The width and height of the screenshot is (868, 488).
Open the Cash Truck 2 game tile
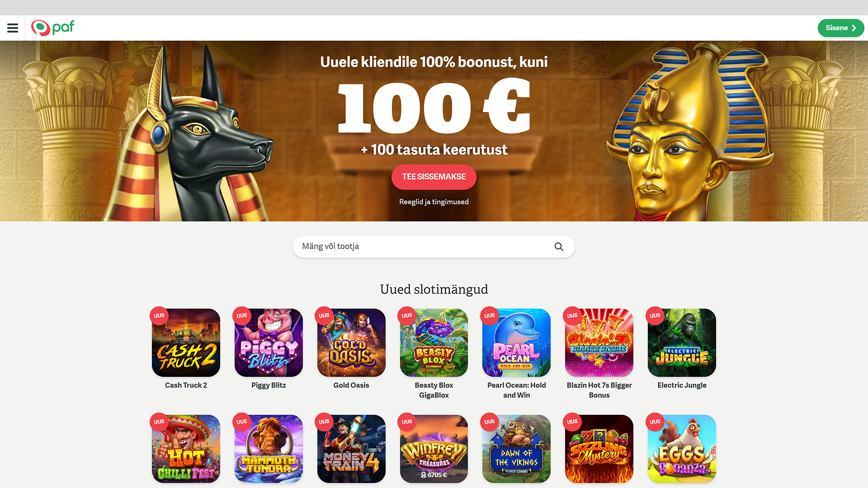coord(186,343)
